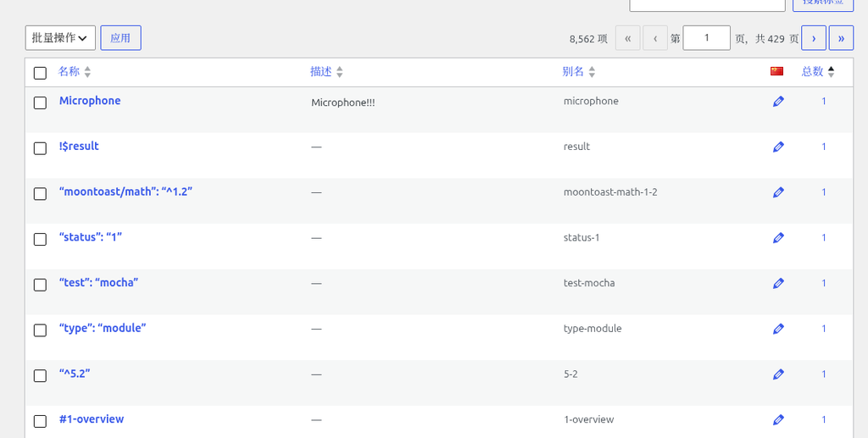Click edit pencil in type-module row

pyautogui.click(x=778, y=329)
